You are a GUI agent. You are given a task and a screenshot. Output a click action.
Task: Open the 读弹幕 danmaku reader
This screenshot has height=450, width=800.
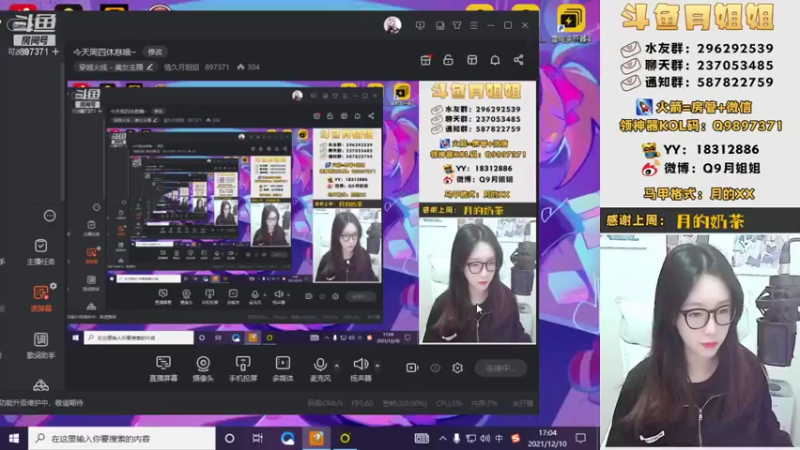[41, 298]
